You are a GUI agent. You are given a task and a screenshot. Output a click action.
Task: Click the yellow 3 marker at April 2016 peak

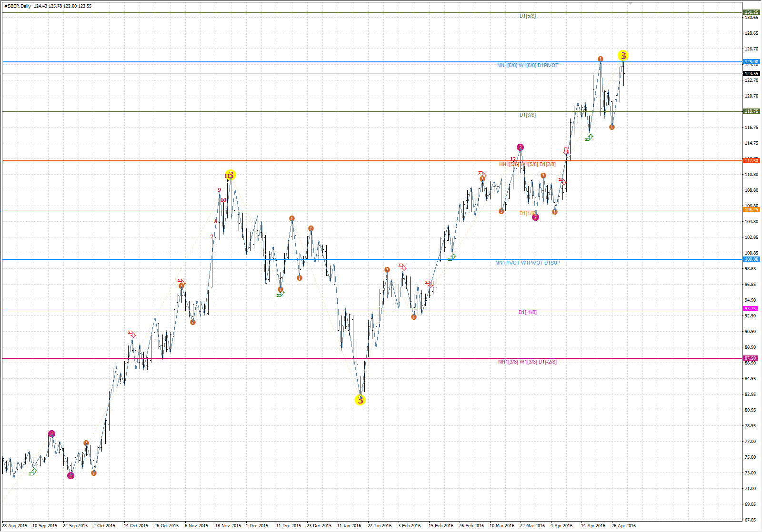(x=623, y=56)
